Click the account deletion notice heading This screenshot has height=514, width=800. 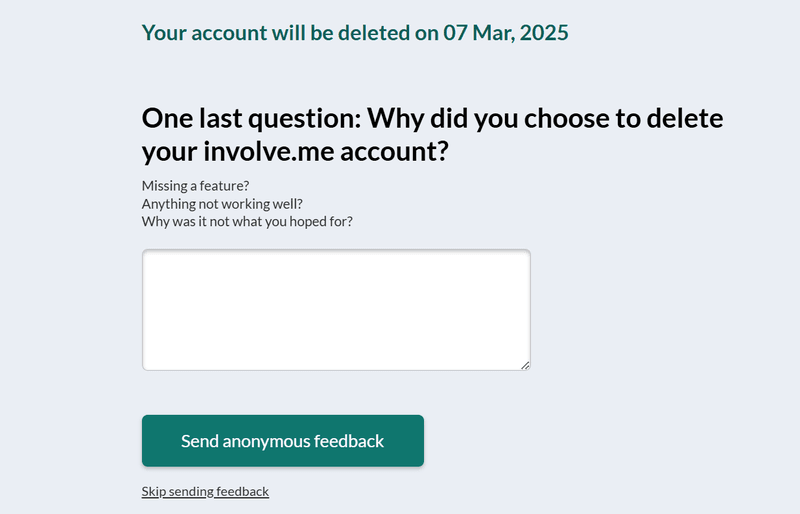coord(355,33)
